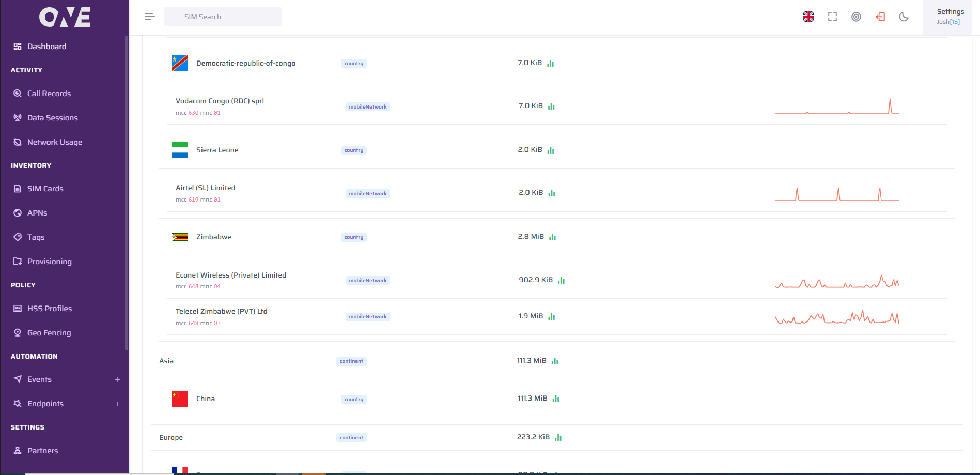Open SIM Cards inventory

click(x=45, y=189)
